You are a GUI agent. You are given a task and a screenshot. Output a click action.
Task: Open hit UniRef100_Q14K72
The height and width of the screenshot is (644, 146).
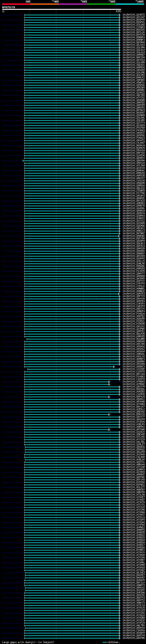[x=134, y=15]
